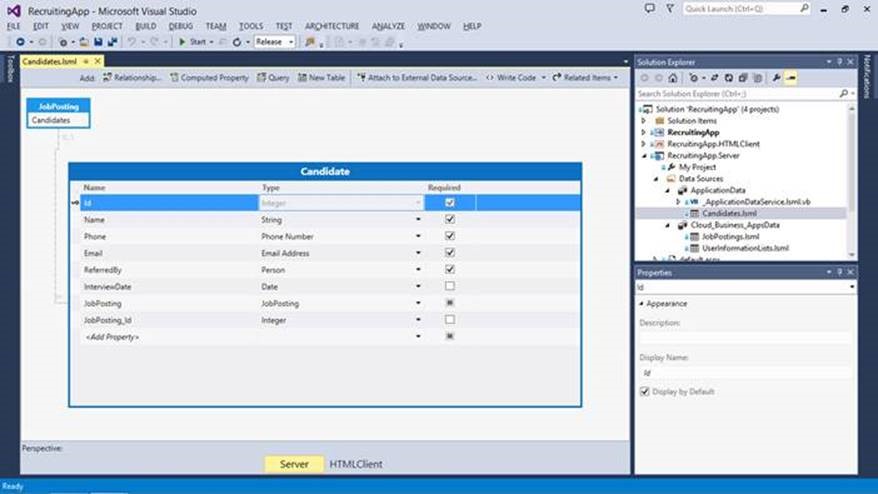Toggle Required checkbox for Name row
The image size is (878, 494).
tap(450, 219)
